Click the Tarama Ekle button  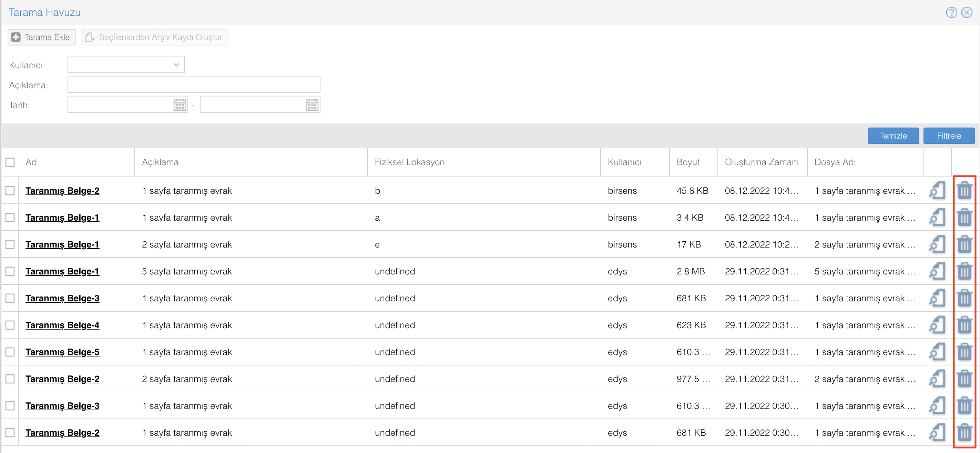pos(42,37)
